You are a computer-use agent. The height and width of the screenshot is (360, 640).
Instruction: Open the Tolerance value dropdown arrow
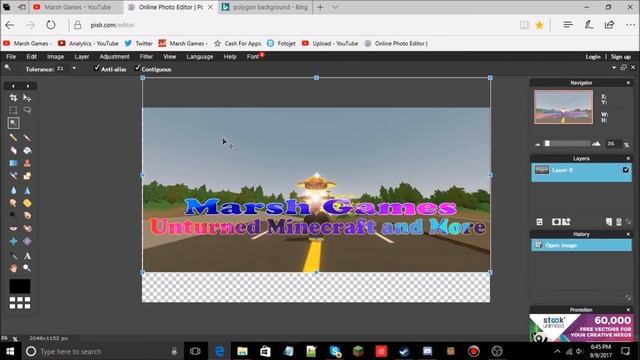pos(74,69)
